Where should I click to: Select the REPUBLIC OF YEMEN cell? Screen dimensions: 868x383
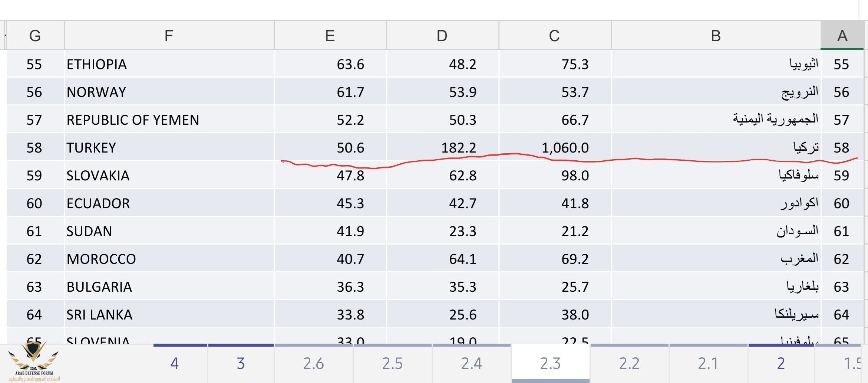(x=169, y=120)
